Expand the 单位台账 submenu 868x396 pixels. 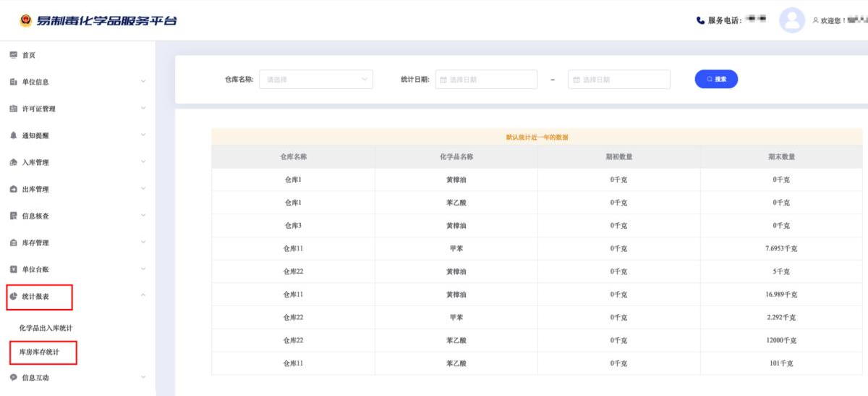tap(142, 269)
